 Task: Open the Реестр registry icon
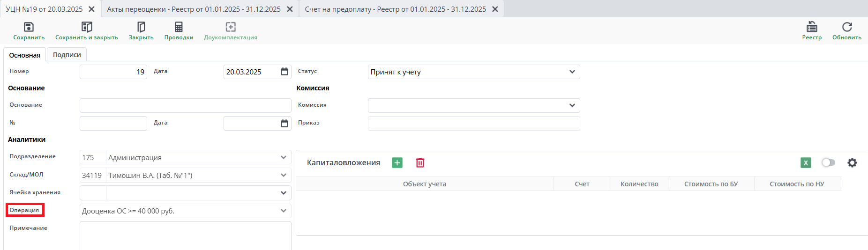[x=812, y=27]
